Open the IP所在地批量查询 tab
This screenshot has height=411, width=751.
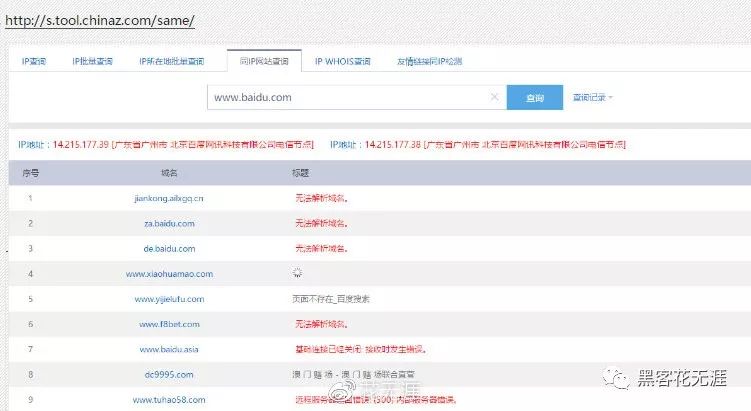(171, 61)
